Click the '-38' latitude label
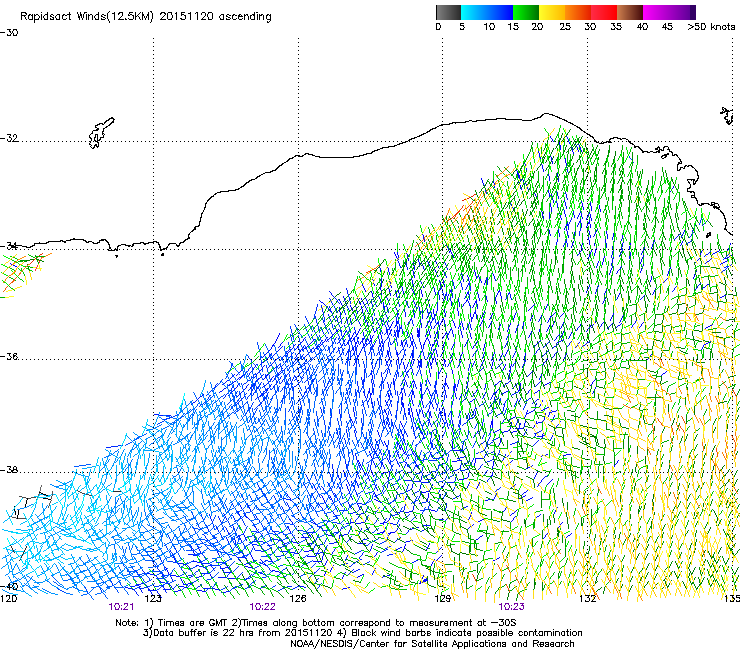Image resolution: width=740 pixels, height=650 pixels. (9, 470)
